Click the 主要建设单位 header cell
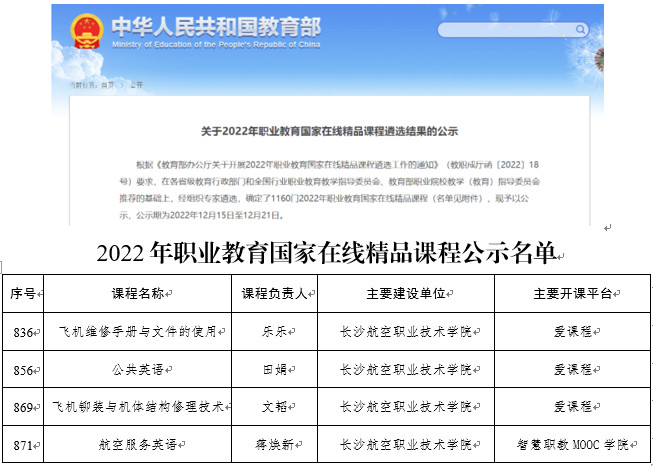Image resolution: width=653 pixels, height=466 pixels. coord(406,293)
